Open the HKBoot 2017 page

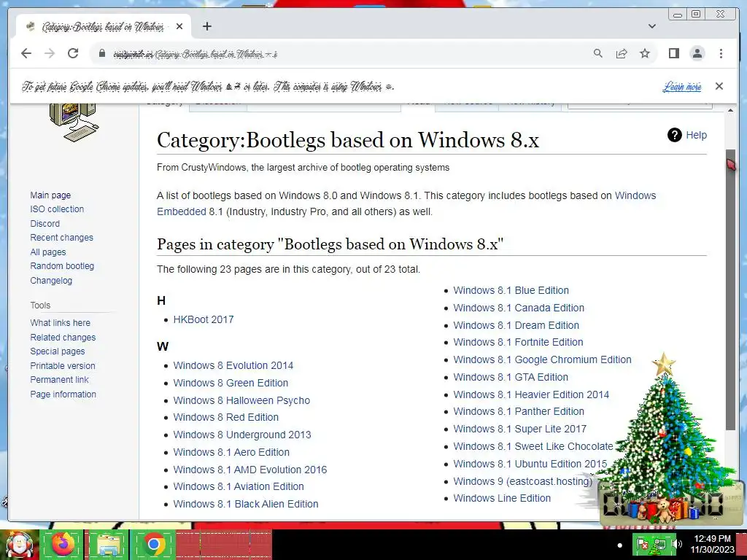point(204,319)
